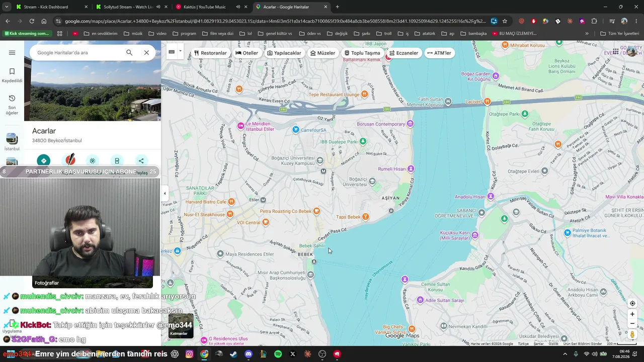Click the address bar URL
The height and width of the screenshot is (362, 644).
(275, 21)
